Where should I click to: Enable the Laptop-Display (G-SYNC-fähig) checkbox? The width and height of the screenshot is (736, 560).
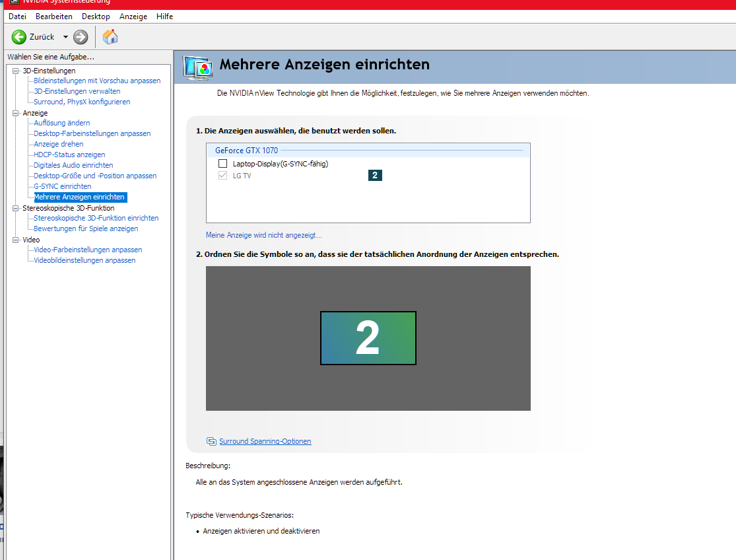pyautogui.click(x=223, y=163)
